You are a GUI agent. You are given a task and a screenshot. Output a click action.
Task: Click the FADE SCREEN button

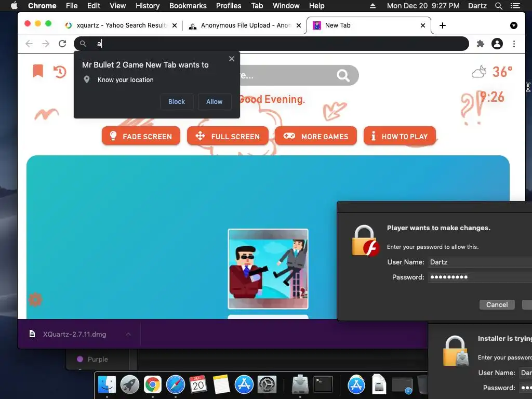click(x=141, y=136)
